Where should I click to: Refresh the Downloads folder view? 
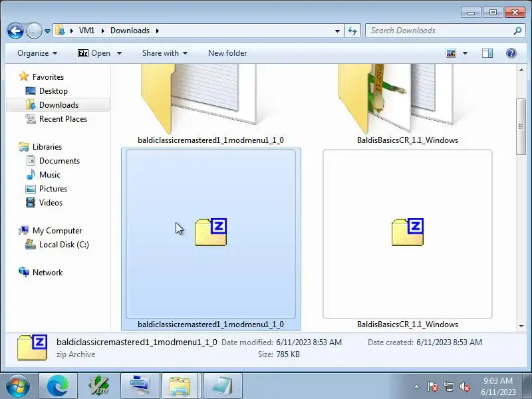[x=352, y=31]
